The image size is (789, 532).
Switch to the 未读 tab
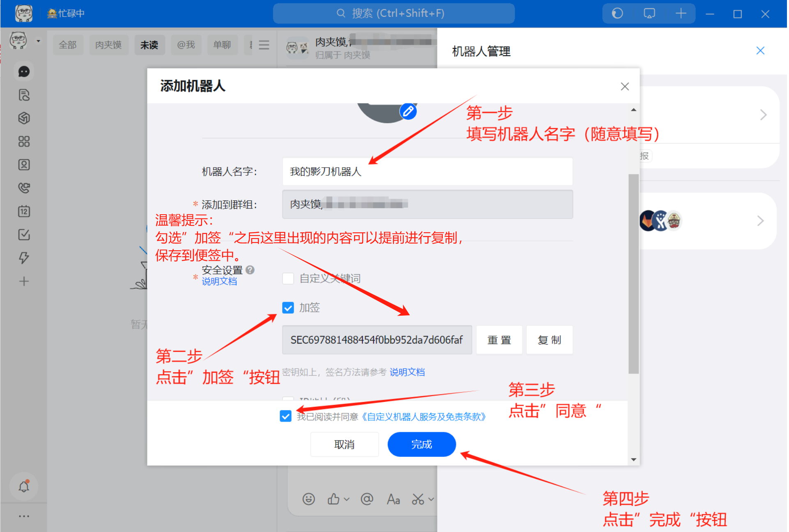pos(149,45)
